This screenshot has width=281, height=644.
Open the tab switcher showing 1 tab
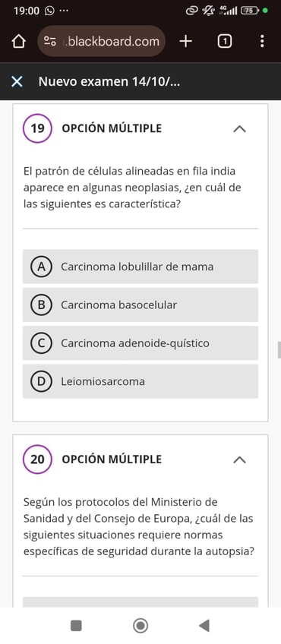tap(224, 41)
